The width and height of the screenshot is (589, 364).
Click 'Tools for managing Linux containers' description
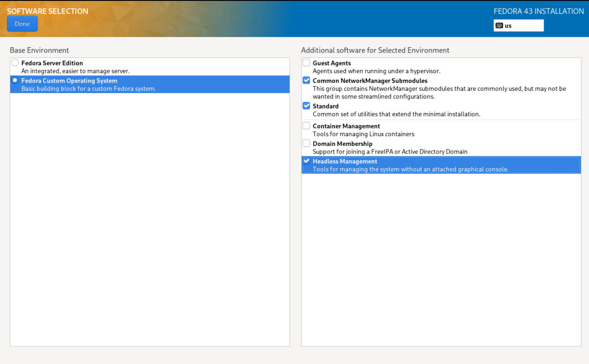363,134
